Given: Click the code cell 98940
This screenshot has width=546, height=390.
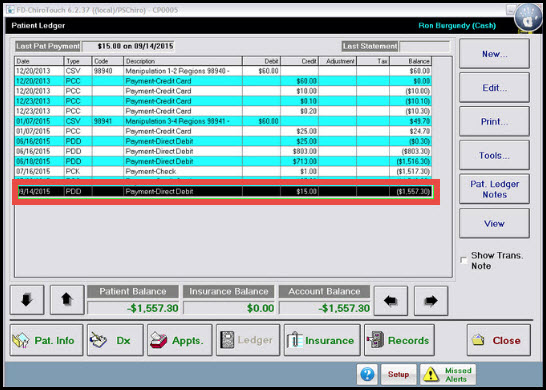Looking at the screenshot, I should (108, 71).
